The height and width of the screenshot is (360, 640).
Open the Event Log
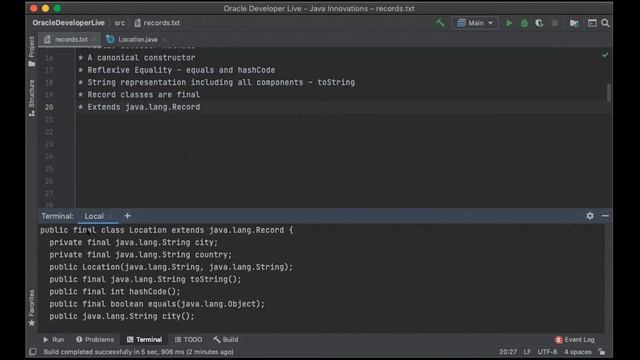tap(575, 340)
